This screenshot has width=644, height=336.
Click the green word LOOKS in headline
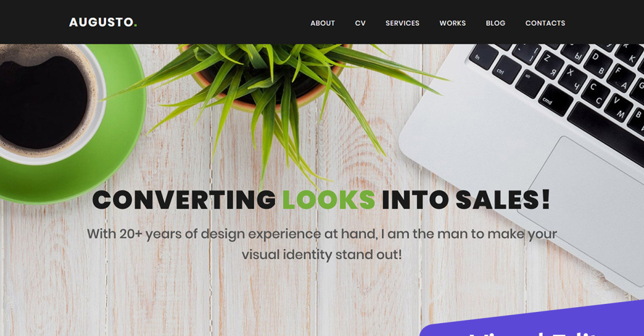328,199
